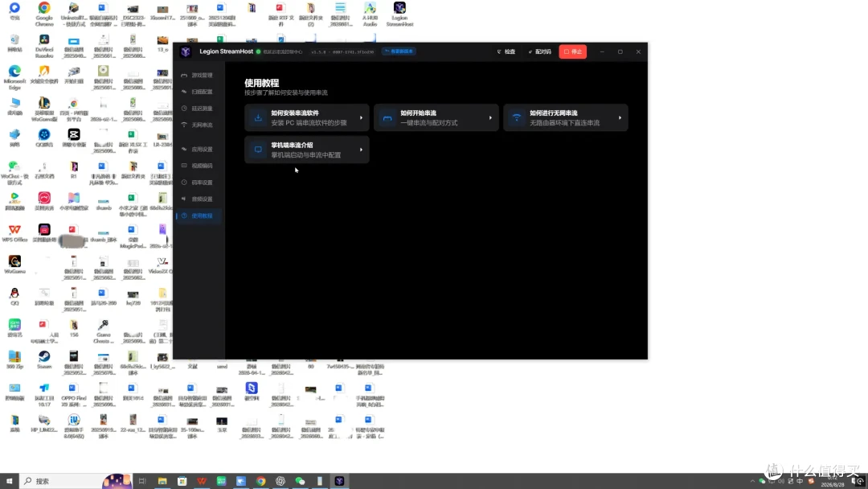Click the red 停止 stop button
This screenshot has height=489, width=868.
[573, 51]
